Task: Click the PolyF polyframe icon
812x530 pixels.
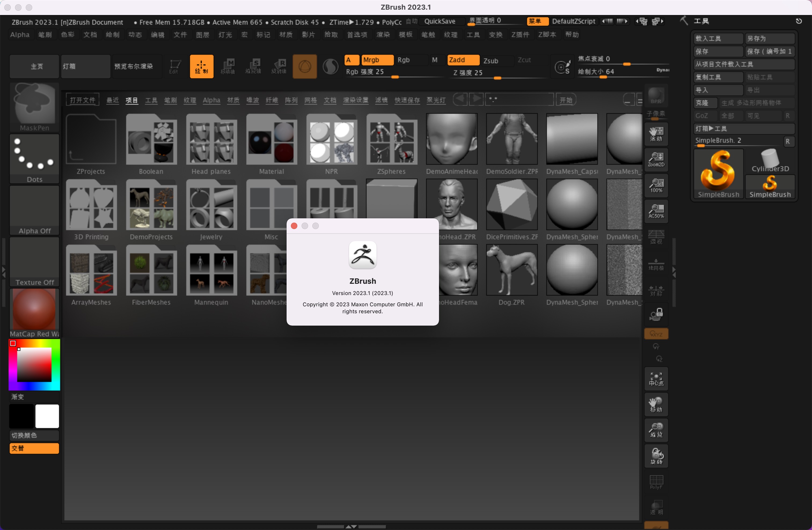Action: pos(656,482)
